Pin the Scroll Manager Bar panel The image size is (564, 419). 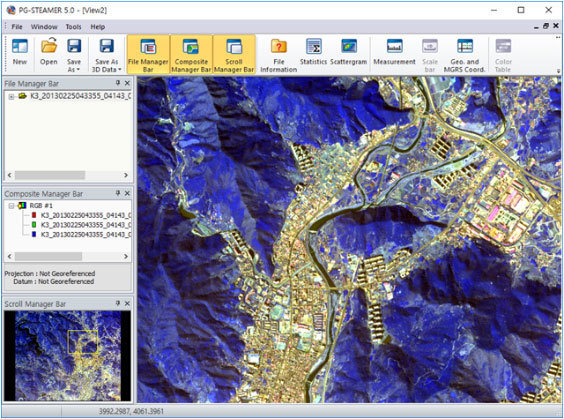tap(118, 304)
